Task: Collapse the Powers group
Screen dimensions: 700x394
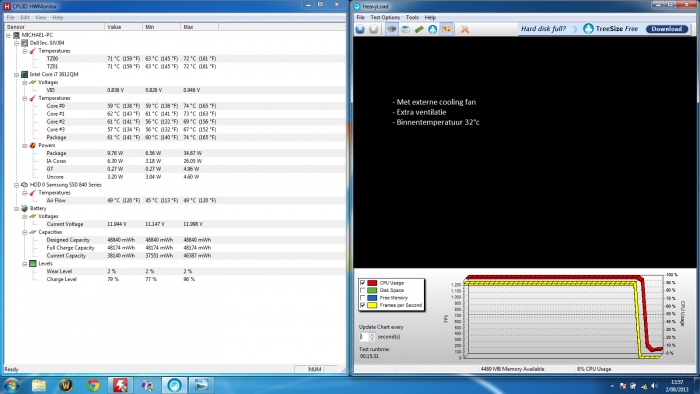Action: point(25,146)
